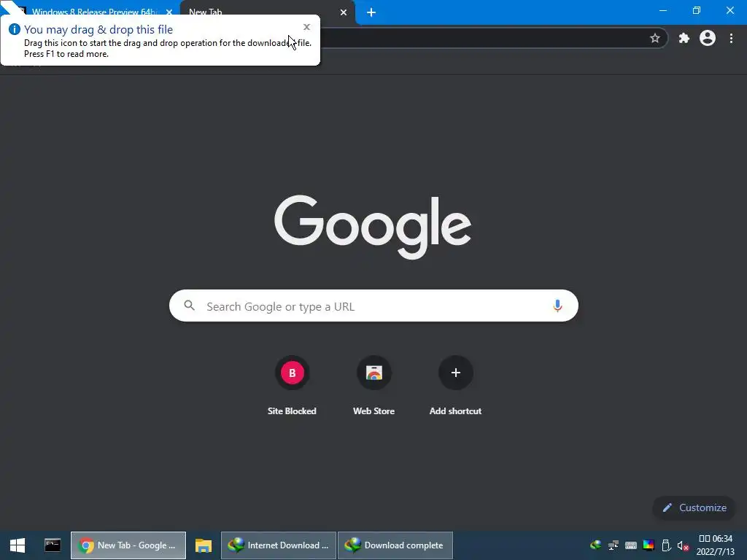The image size is (747, 560).
Task: Open Chrome's three-dot menu
Action: click(731, 38)
